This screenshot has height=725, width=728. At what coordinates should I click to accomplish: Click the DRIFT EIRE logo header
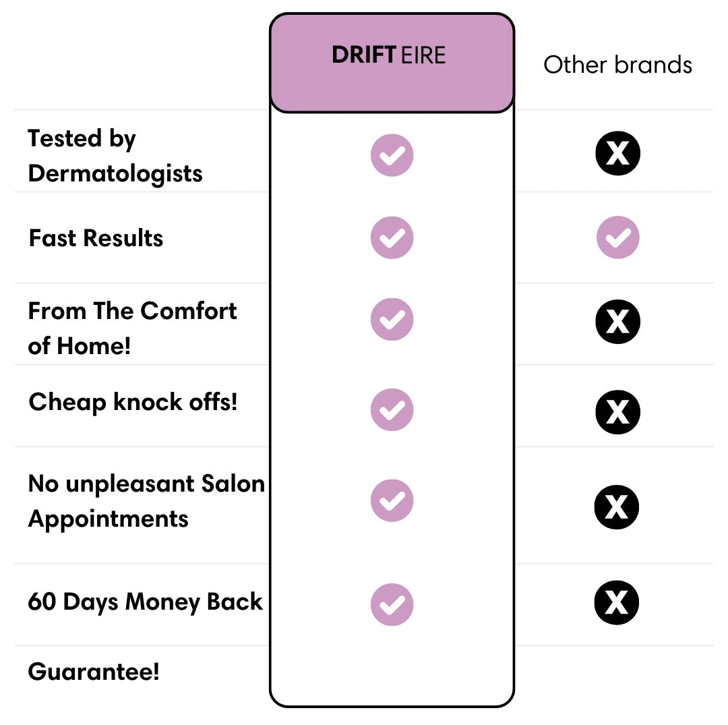tap(389, 55)
